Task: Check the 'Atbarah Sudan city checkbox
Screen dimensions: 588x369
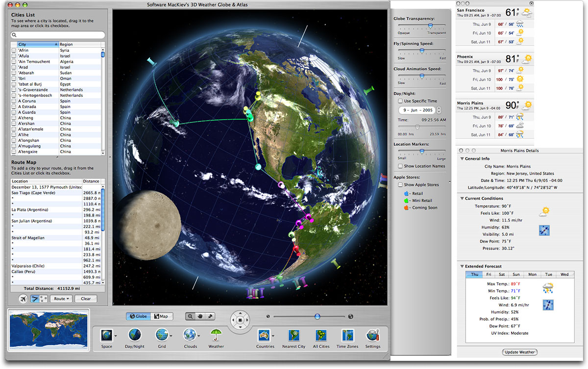Action: click(x=14, y=73)
